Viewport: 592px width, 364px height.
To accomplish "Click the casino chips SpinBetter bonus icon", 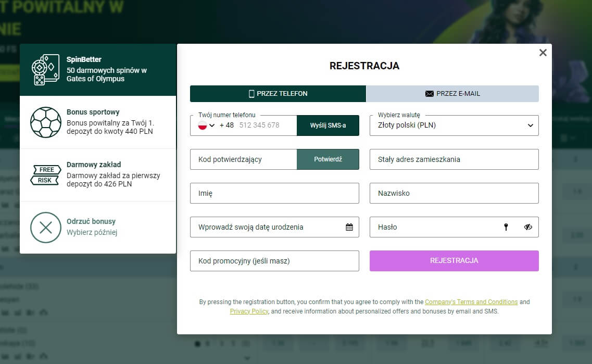I will coord(46,69).
